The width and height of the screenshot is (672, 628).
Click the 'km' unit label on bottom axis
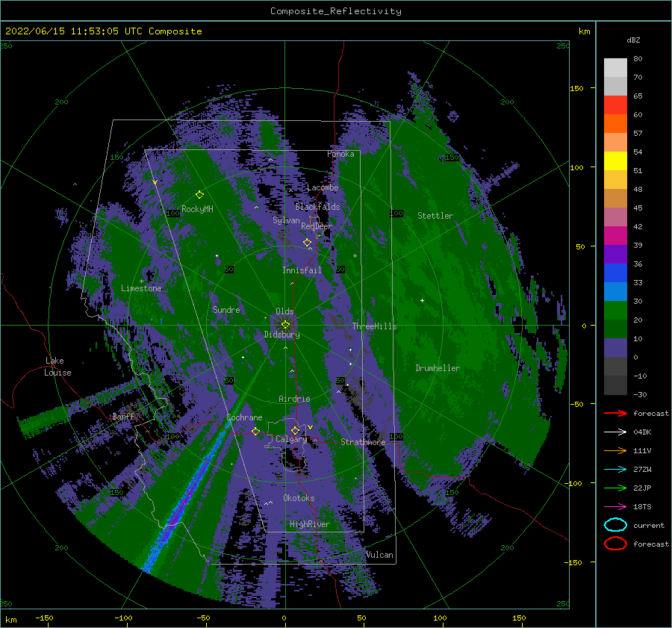point(10,620)
